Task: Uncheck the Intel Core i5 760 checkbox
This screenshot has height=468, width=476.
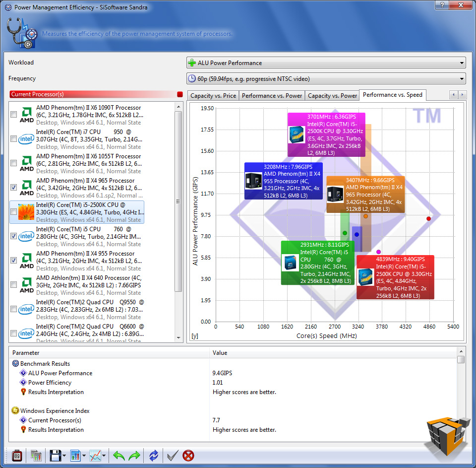Action: tap(14, 236)
